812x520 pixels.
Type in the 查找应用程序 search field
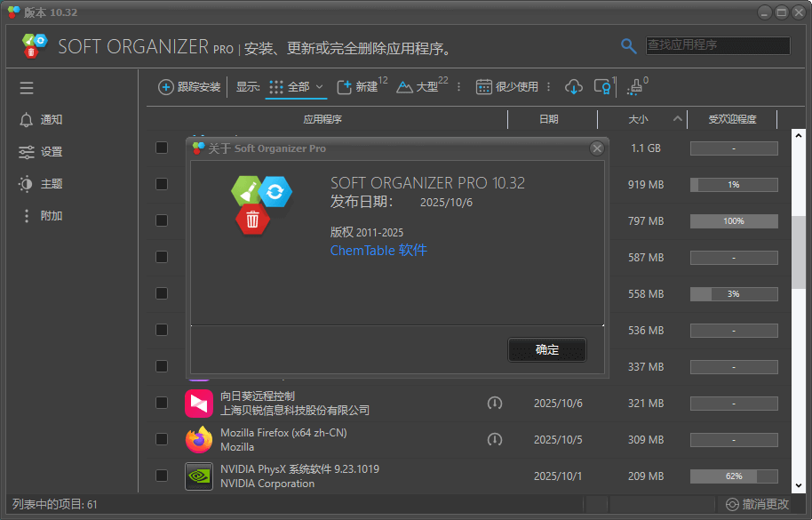(x=717, y=44)
